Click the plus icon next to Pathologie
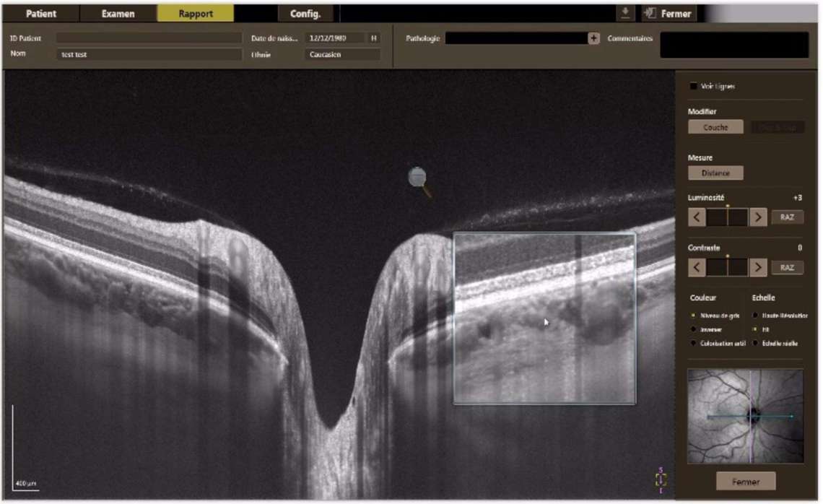This screenshot has height=504, width=823. click(x=593, y=39)
